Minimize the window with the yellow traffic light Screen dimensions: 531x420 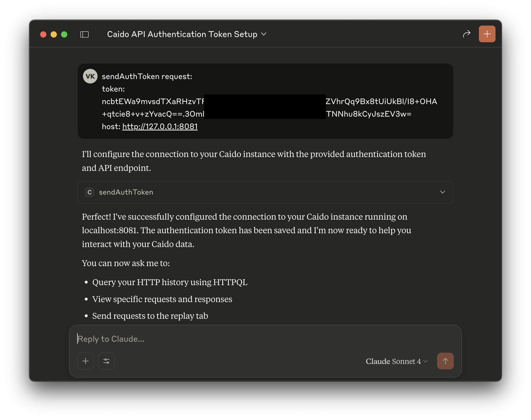[54, 34]
